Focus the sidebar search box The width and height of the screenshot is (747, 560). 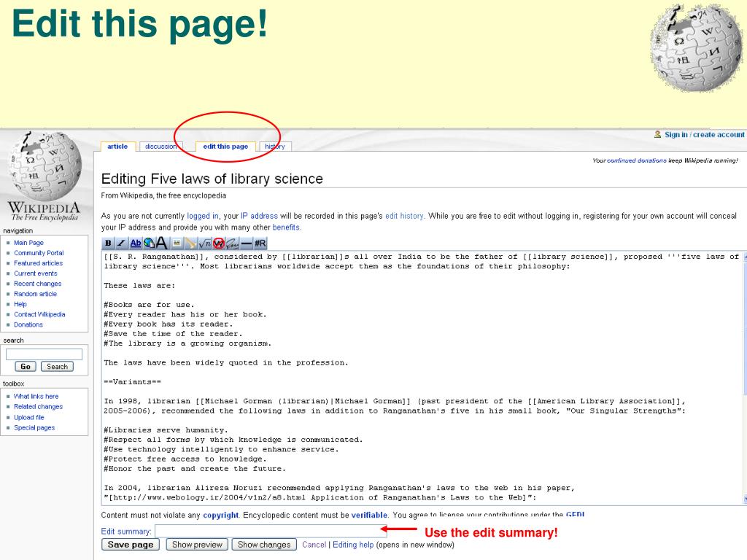click(x=44, y=354)
